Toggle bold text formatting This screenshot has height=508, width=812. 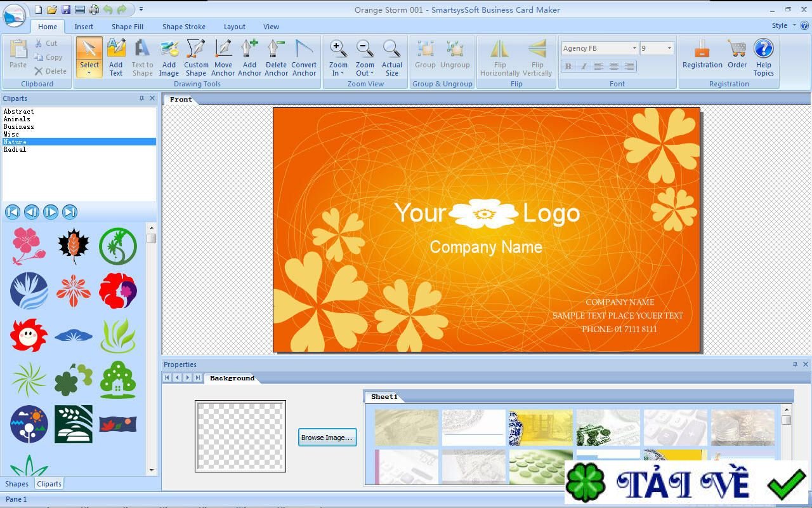click(x=568, y=66)
